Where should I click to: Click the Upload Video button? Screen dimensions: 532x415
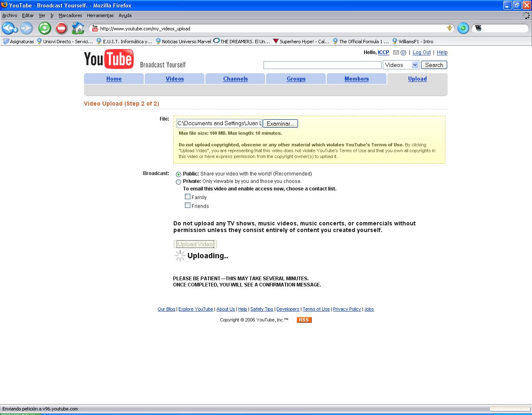click(x=195, y=244)
